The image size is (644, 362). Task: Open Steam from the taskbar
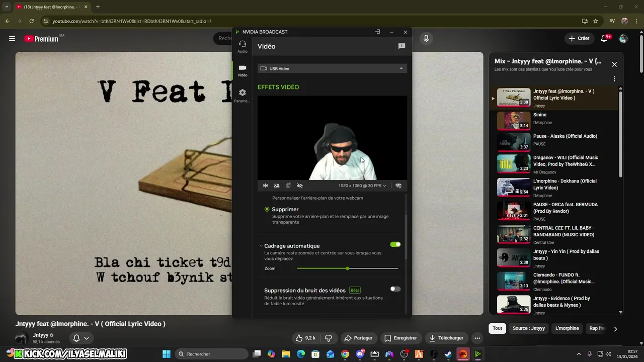pyautogui.click(x=448, y=354)
